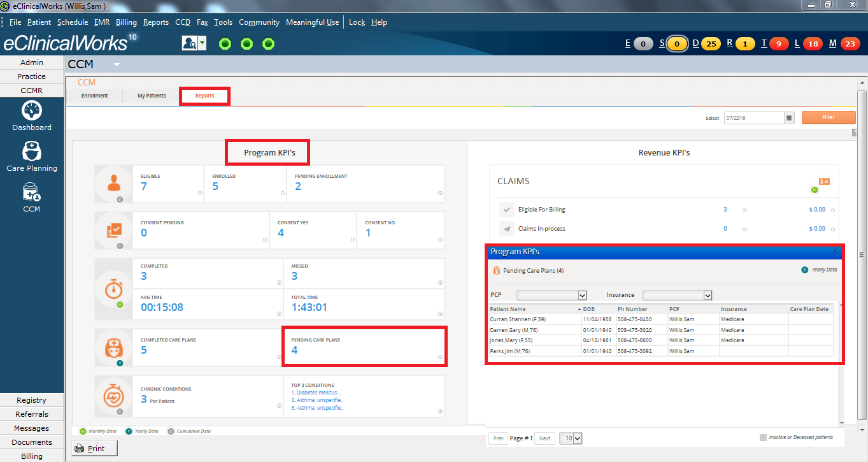Open the T jellybean counter showing 9
This screenshot has width=868, height=462.
pyautogui.click(x=778, y=44)
